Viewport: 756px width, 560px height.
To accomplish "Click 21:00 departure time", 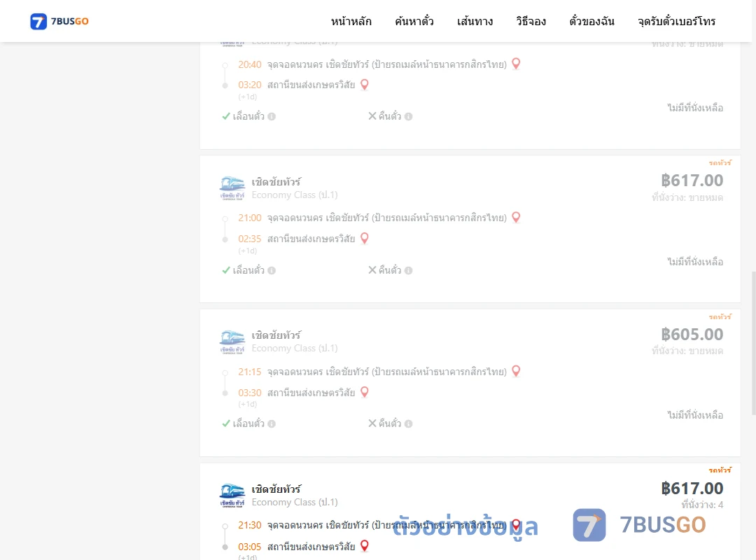I will (x=250, y=218).
